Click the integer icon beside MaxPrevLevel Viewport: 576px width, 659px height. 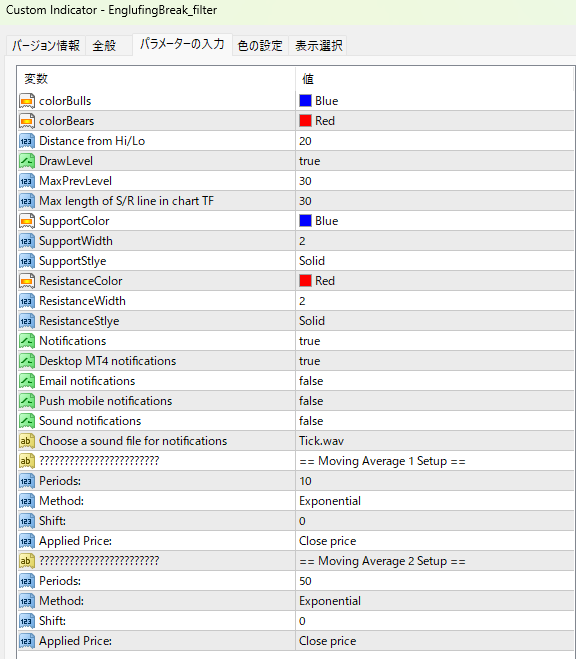[x=26, y=181]
